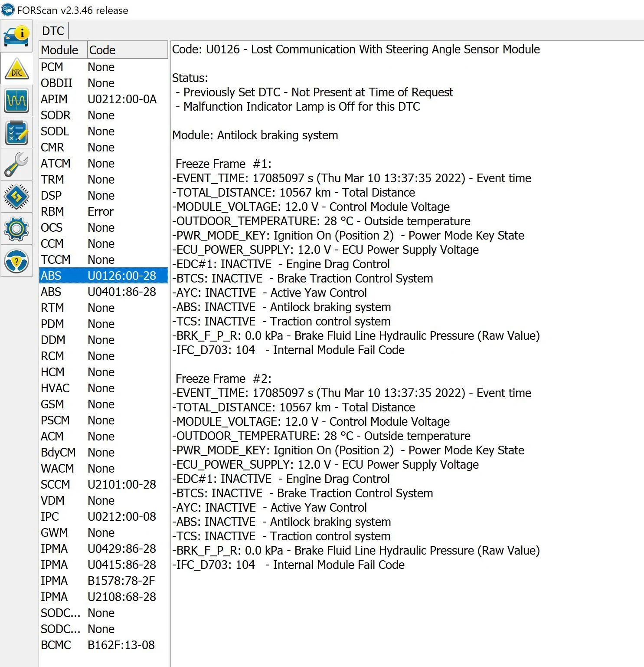The image size is (644, 667).
Task: Select the IPC U0212:00-08 row
Action: point(103,517)
